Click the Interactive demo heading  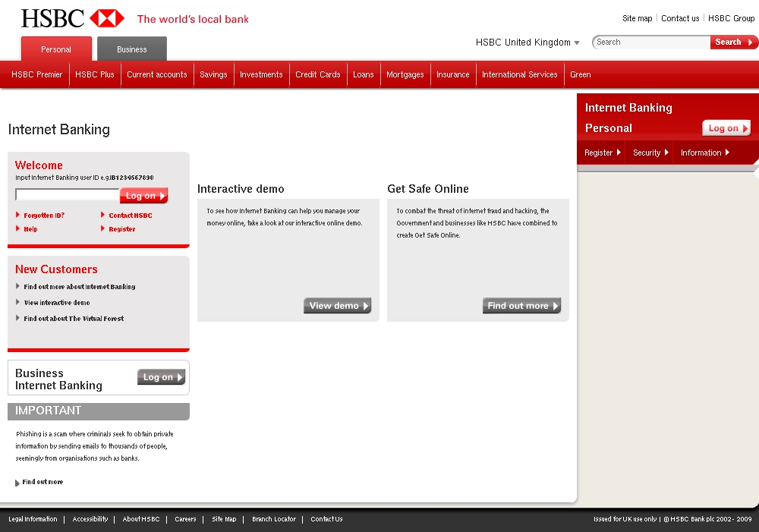(x=241, y=189)
